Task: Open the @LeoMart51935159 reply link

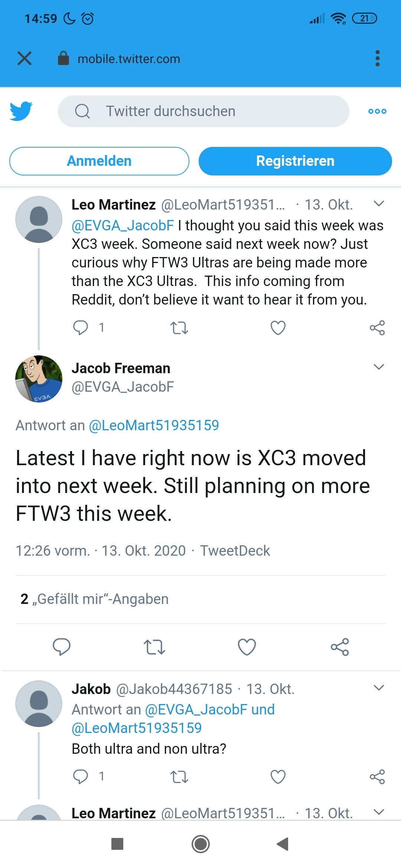Action: pyautogui.click(x=154, y=425)
